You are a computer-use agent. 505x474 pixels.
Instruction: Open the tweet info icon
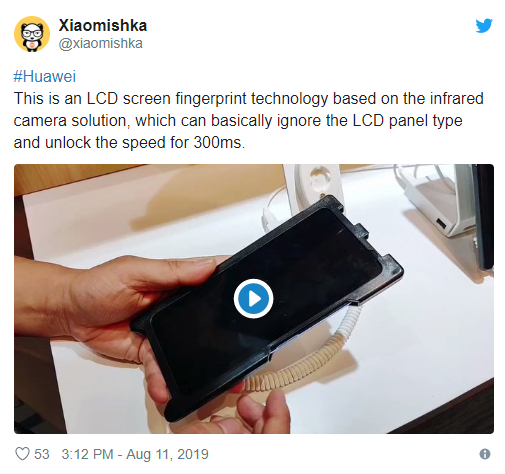pos(485,454)
